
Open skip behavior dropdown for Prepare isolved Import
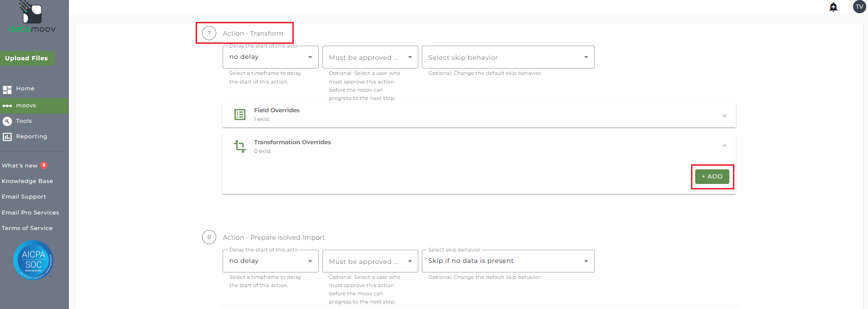click(508, 261)
